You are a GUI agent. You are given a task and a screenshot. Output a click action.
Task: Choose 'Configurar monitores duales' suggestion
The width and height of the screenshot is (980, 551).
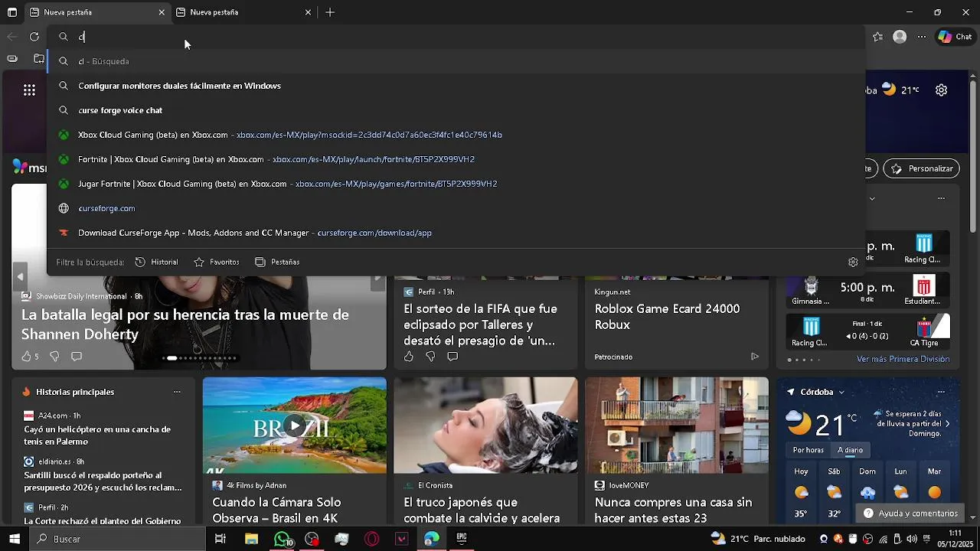[456, 86]
